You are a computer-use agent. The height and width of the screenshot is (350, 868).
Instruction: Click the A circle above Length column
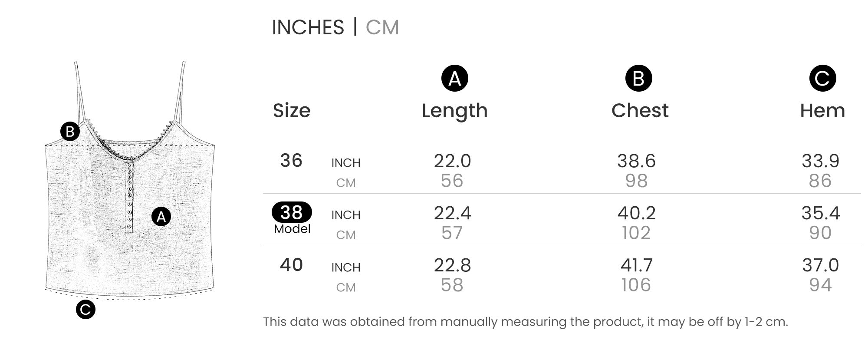tap(454, 79)
